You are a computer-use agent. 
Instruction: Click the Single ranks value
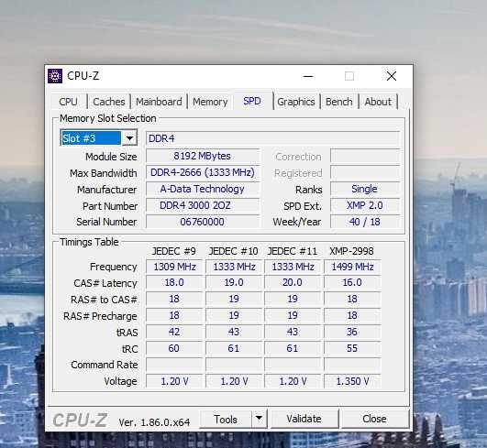tap(365, 189)
